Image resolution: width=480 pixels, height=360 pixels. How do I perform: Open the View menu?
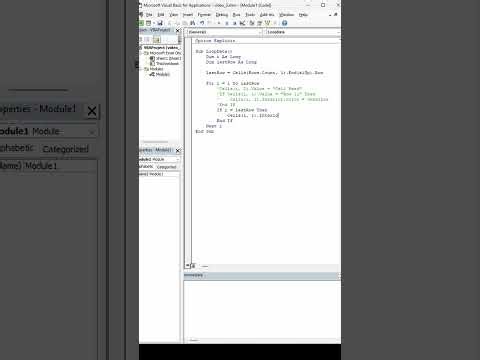[174, 15]
